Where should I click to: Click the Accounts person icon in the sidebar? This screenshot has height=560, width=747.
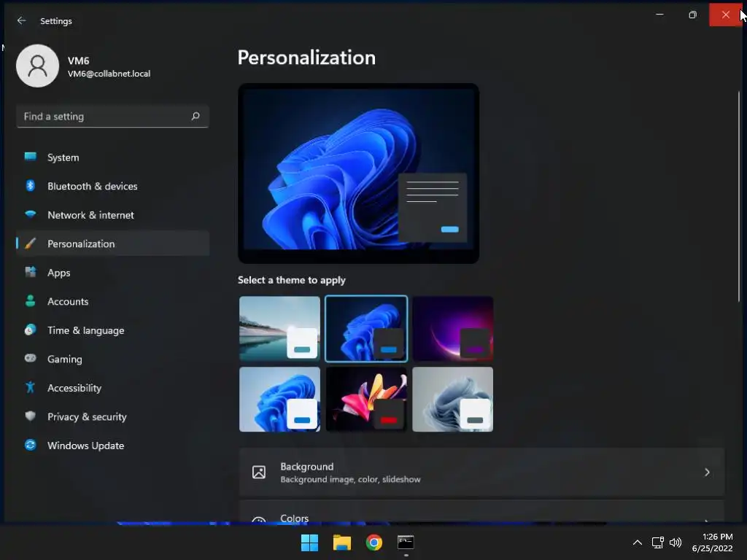point(31,301)
